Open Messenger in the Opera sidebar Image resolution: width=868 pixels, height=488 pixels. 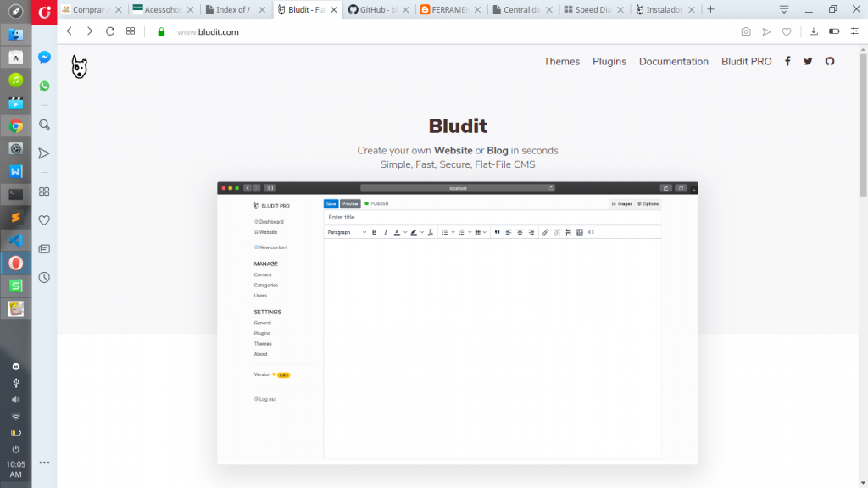click(x=44, y=57)
